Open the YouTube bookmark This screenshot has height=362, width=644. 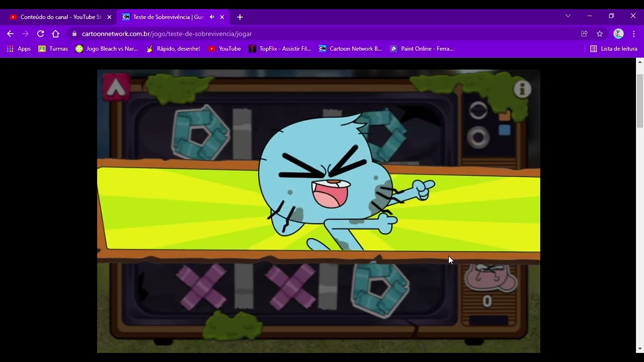(224, 49)
